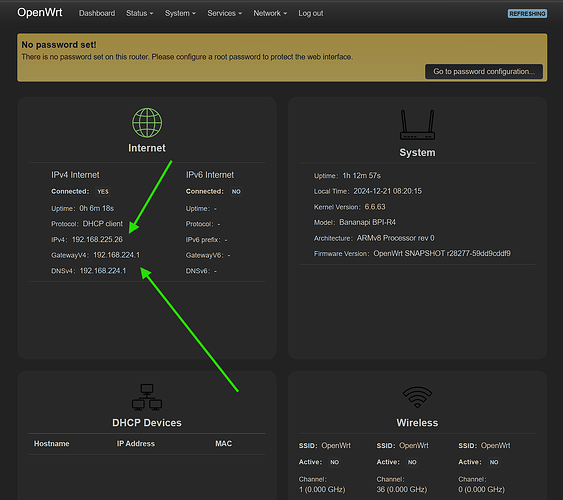Click the IPv6 Connected NO badge
The image size is (563, 500).
[236, 192]
